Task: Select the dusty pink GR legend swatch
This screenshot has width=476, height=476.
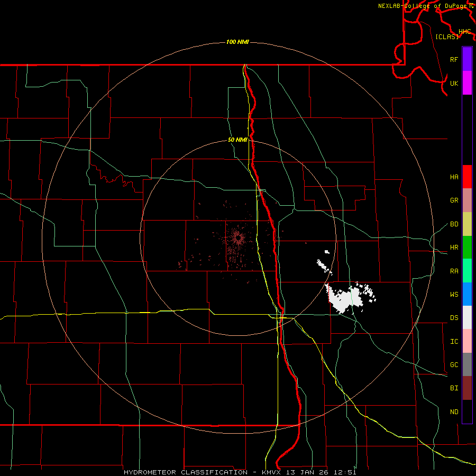Action: coord(467,200)
